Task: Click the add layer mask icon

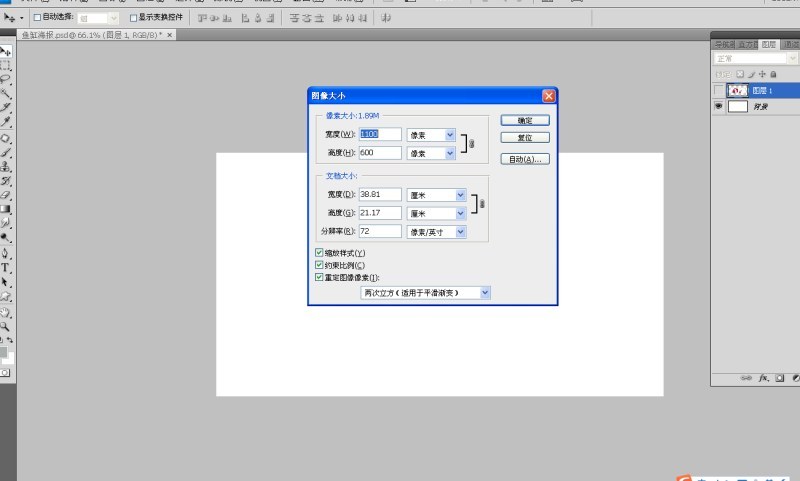Action: point(780,378)
